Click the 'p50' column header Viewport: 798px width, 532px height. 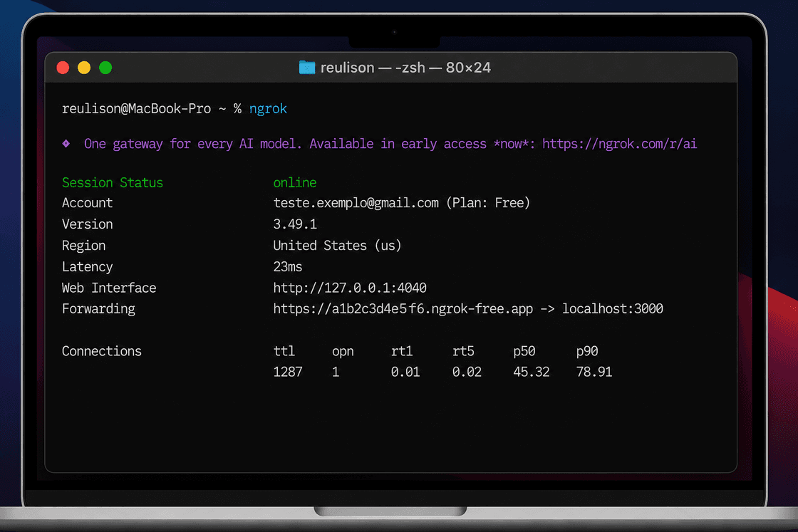click(x=524, y=351)
